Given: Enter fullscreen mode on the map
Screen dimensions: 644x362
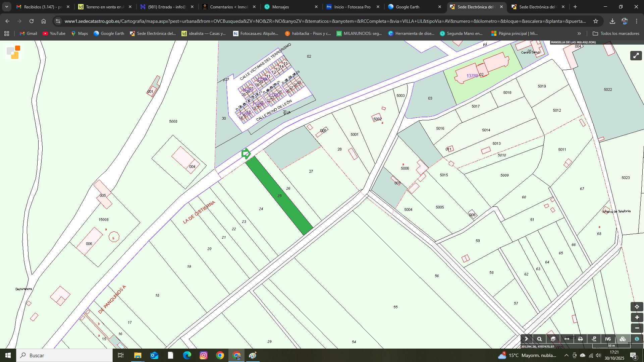Looking at the screenshot, I should pos(636,56).
